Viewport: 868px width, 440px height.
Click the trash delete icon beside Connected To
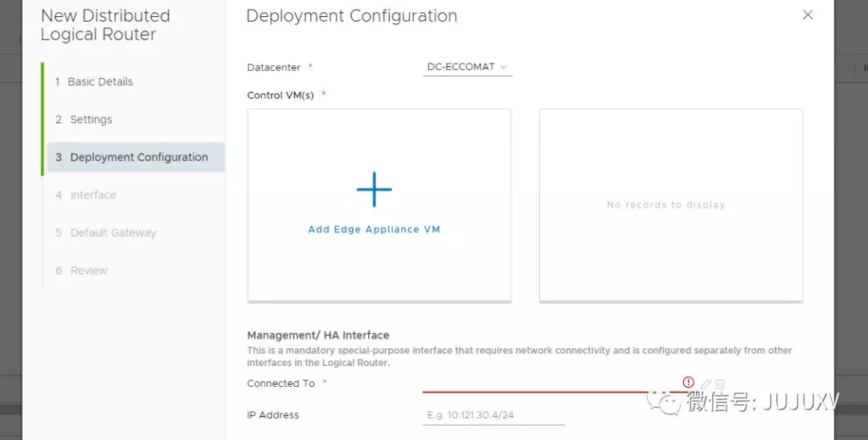point(720,384)
